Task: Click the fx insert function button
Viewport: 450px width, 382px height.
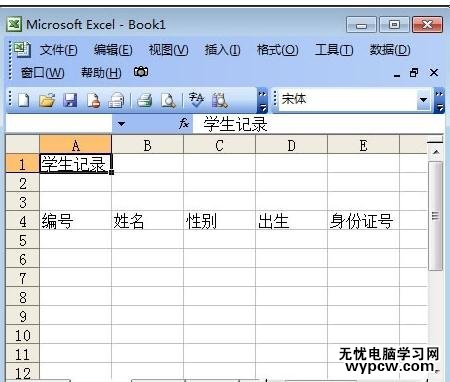Action: [184, 124]
